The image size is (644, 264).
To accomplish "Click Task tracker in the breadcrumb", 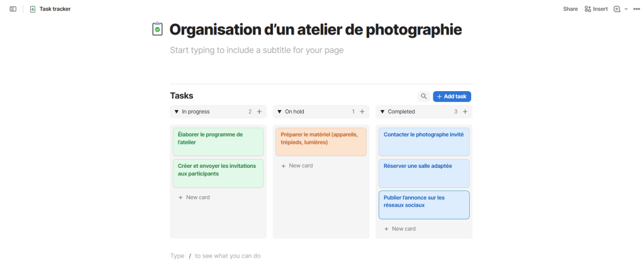I will [x=55, y=9].
